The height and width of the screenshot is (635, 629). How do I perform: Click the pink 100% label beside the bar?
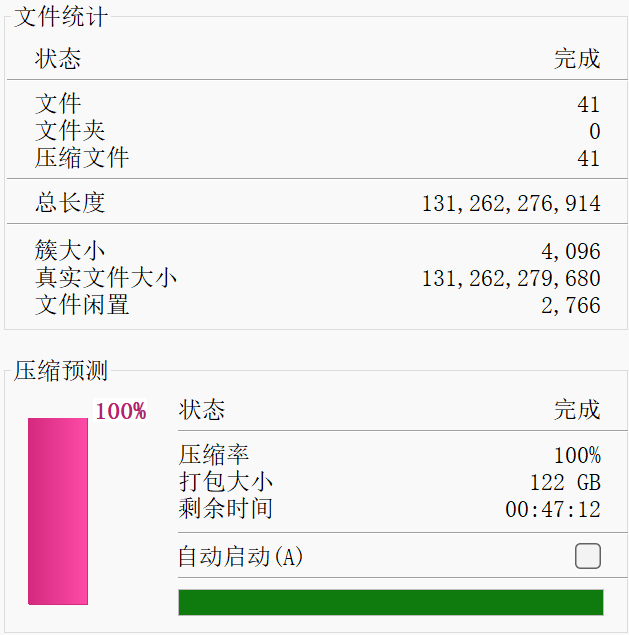121,411
